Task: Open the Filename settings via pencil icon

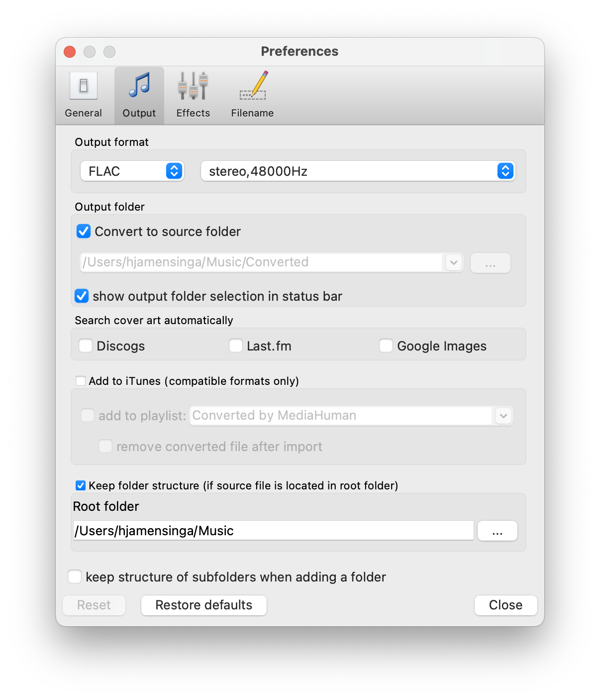Action: coord(252,95)
